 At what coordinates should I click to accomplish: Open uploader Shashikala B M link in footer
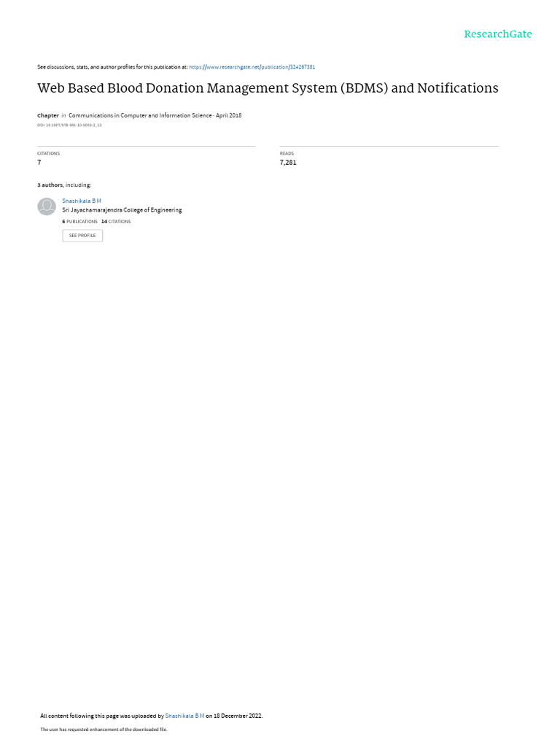[184, 716]
